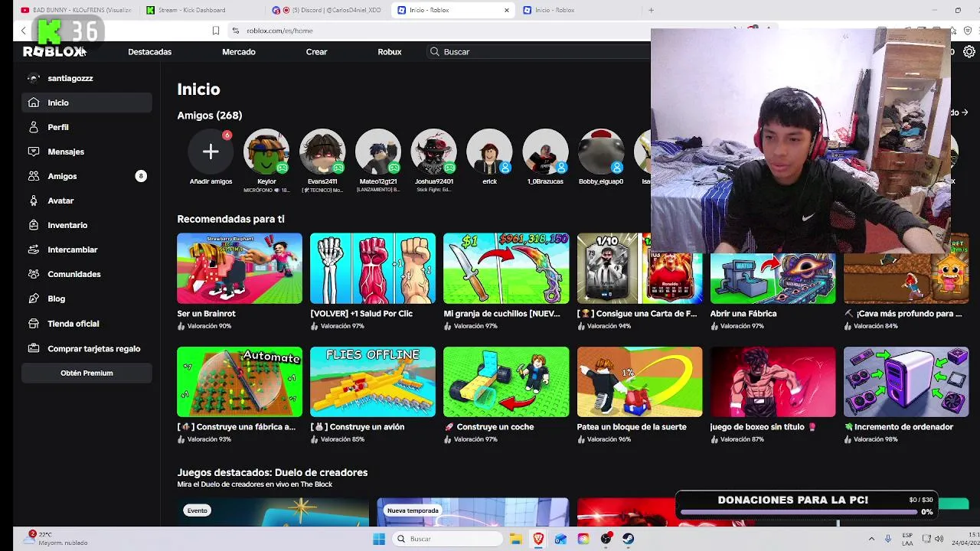Viewport: 980px width, 551px height.
Task: Open the Construye una fábrica game
Action: coord(240,382)
